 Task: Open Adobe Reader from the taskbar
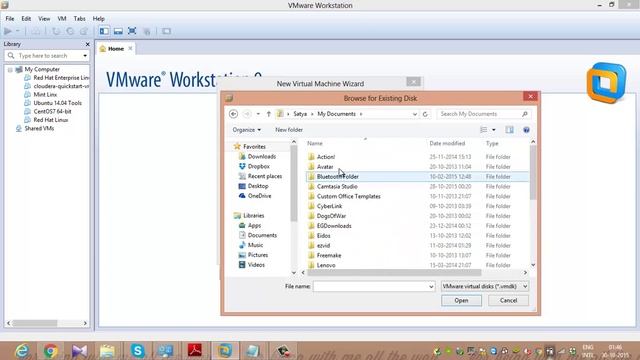pyautogui.click(x=195, y=351)
